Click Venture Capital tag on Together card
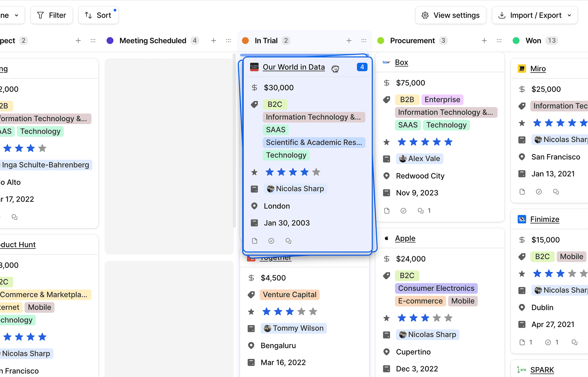 289,294
